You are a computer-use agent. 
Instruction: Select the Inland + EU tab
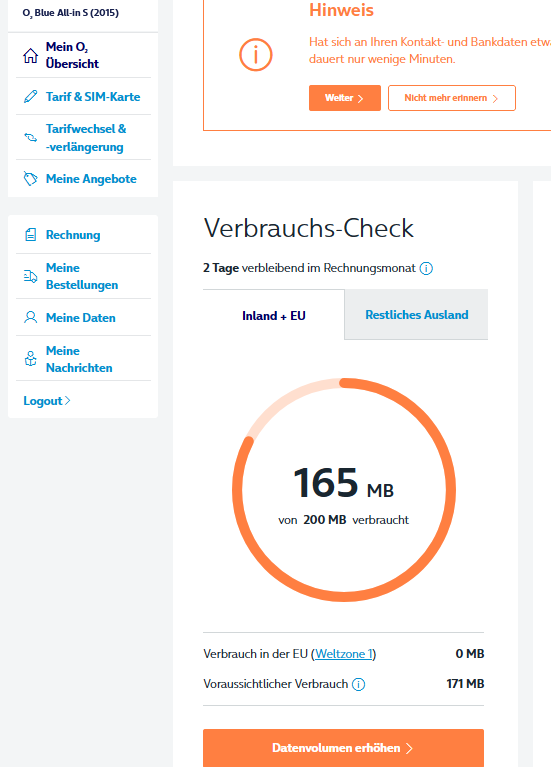274,316
